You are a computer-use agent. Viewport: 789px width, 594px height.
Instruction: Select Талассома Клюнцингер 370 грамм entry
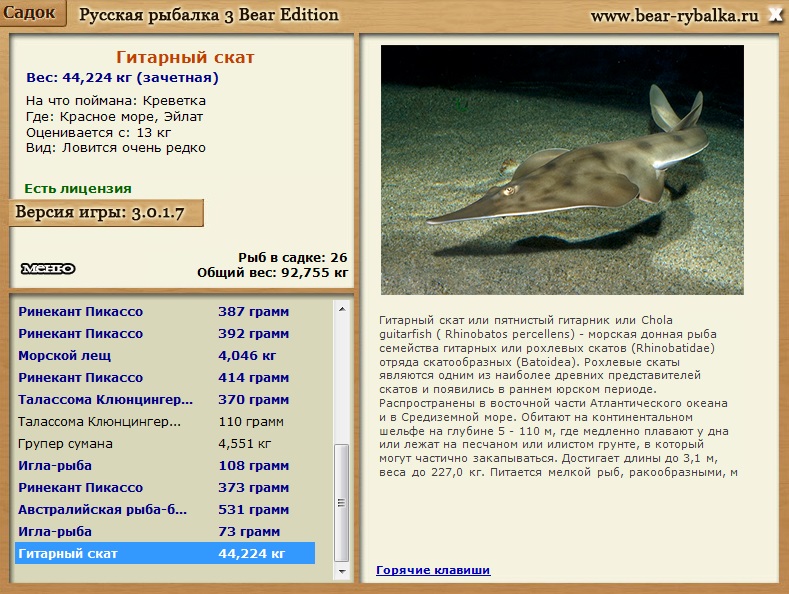click(165, 399)
